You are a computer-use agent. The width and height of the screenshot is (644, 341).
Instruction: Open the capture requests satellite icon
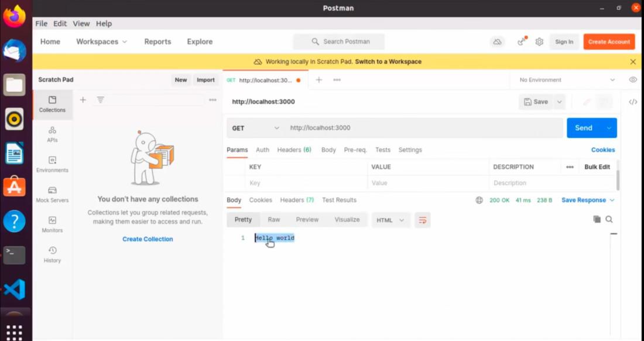click(522, 42)
